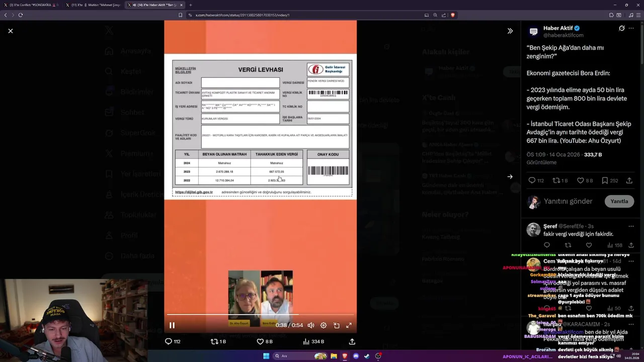Open the browser zoom magnifier icon
This screenshot has height=362, width=644.
coord(435,15)
